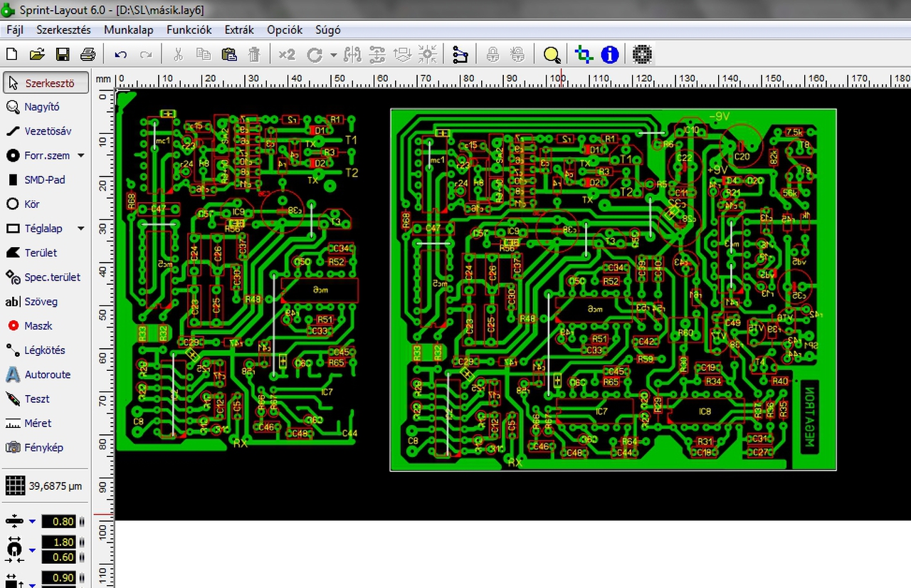Click the magnifier zoom icon in toolbar
The height and width of the screenshot is (588, 911).
(x=552, y=54)
